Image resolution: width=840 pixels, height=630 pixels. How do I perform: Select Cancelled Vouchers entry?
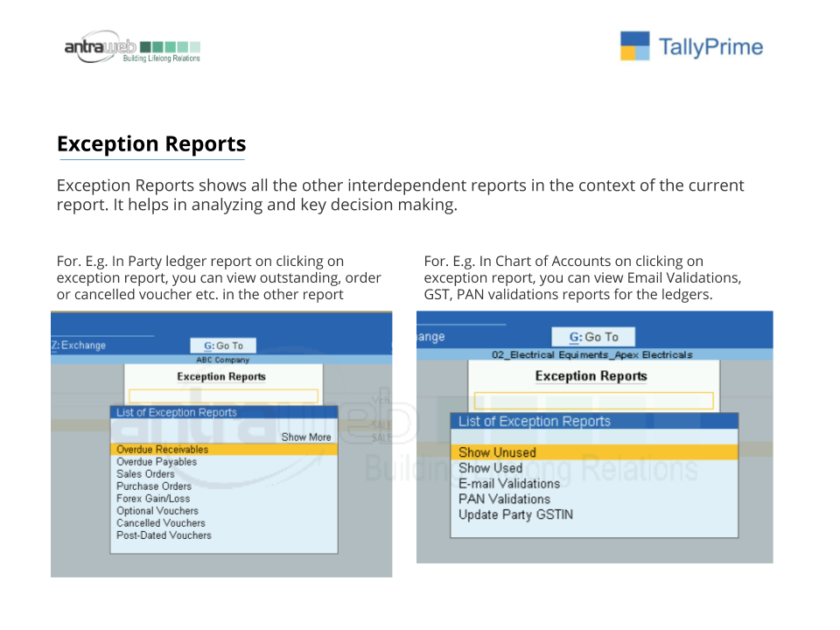[x=224, y=523]
